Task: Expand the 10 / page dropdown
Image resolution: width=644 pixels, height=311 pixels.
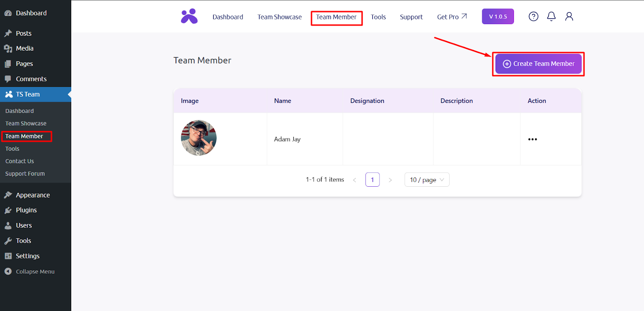Action: point(427,180)
